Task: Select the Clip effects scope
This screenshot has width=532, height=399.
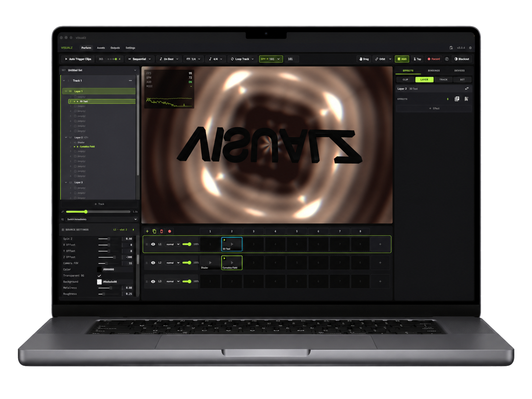Action: (x=405, y=79)
